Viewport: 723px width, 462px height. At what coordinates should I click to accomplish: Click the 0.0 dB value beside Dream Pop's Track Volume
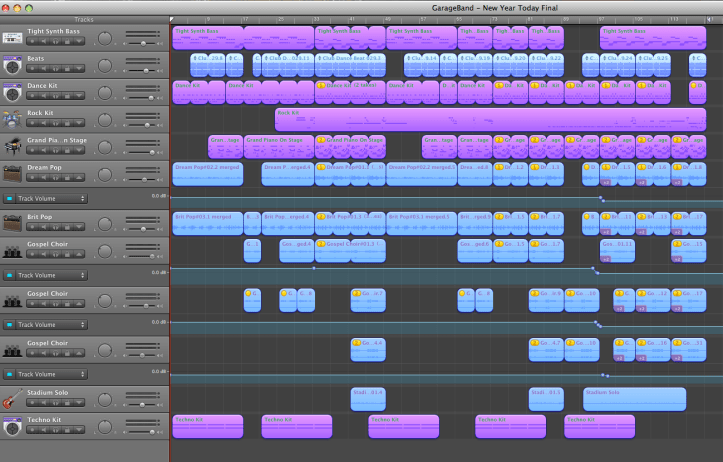click(x=159, y=196)
